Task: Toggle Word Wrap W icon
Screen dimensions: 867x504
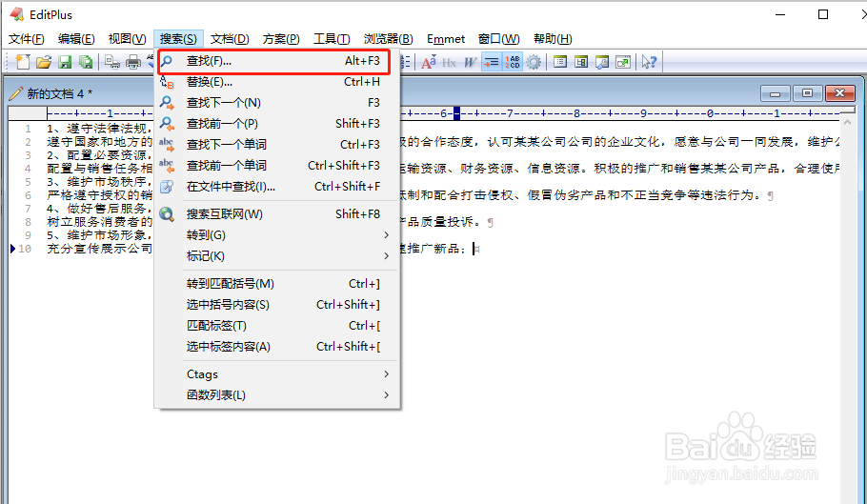Action: point(470,63)
